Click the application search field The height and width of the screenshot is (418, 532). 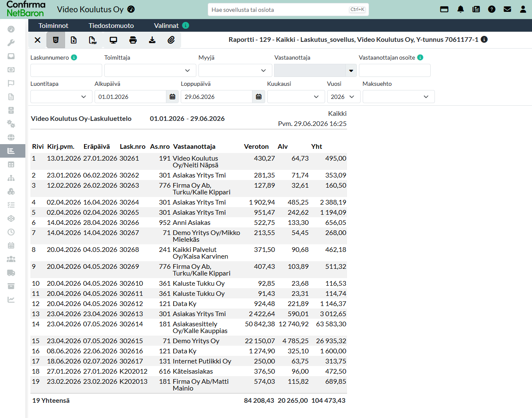coord(288,10)
